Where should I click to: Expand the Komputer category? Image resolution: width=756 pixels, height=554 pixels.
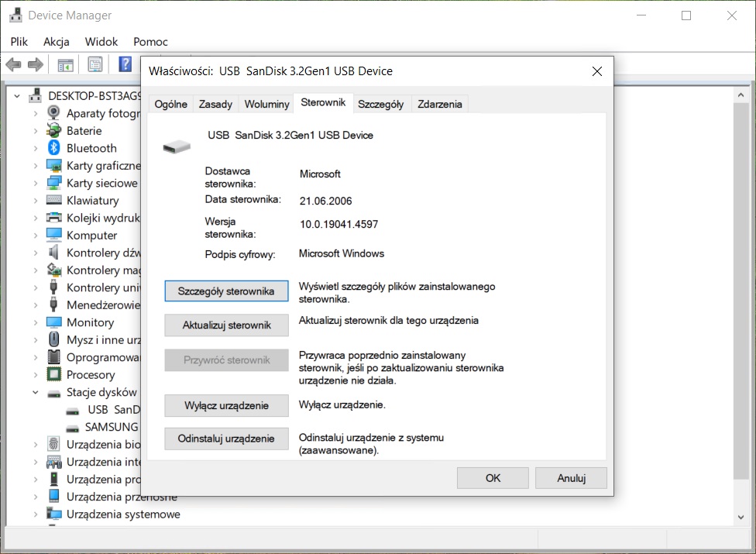point(35,236)
